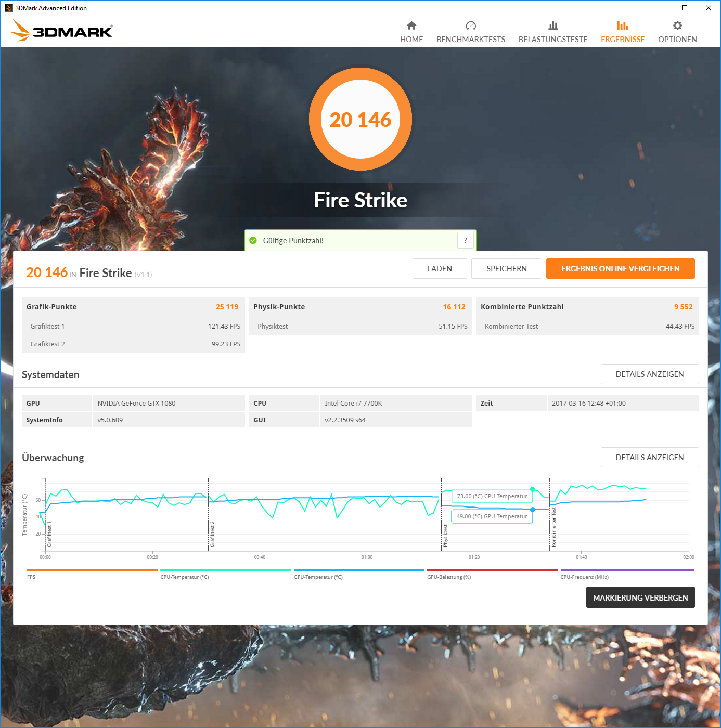721x728 pixels.
Task: Toggle the CPU-Frequenz purple legend bar
Action: (627, 570)
